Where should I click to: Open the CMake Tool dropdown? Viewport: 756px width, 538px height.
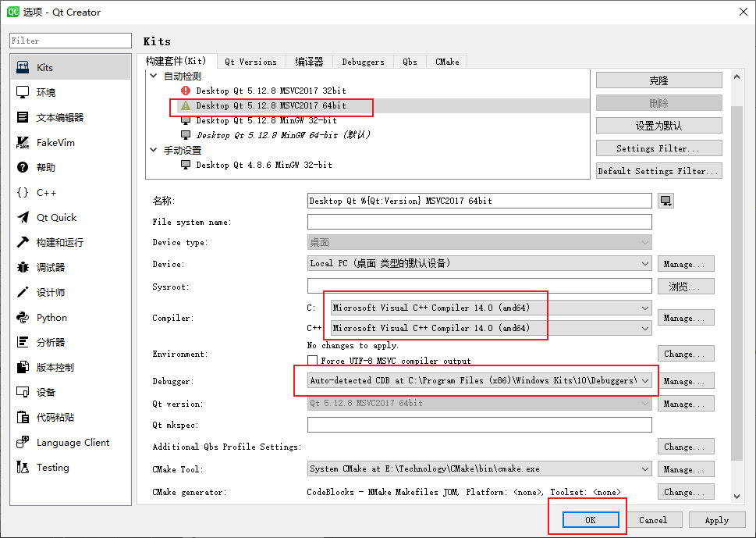click(479, 469)
